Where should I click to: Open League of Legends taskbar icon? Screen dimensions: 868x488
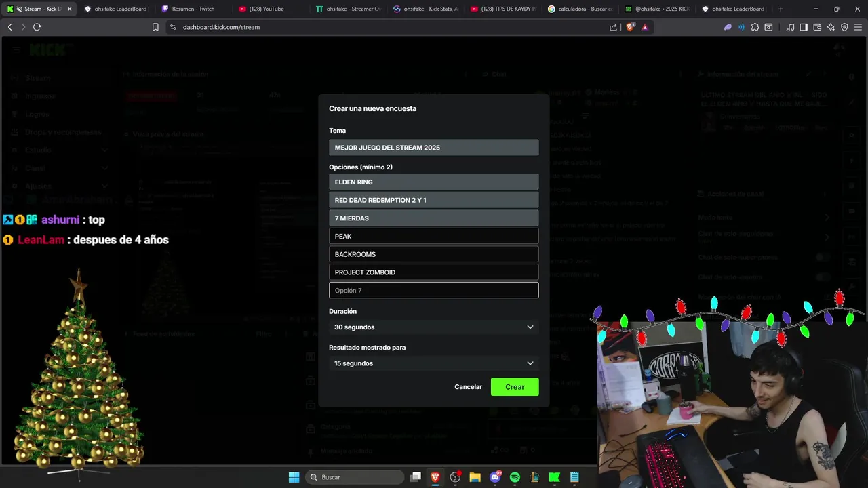tap(534, 477)
